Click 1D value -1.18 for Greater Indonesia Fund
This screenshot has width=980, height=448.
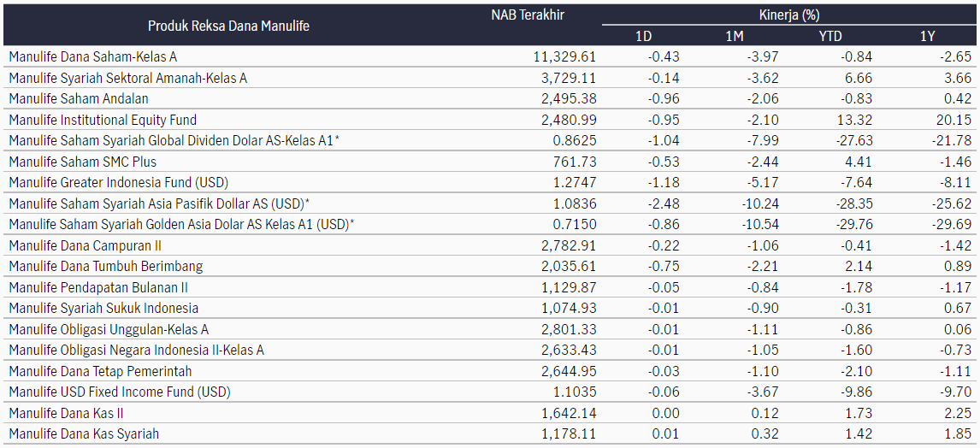point(663,183)
